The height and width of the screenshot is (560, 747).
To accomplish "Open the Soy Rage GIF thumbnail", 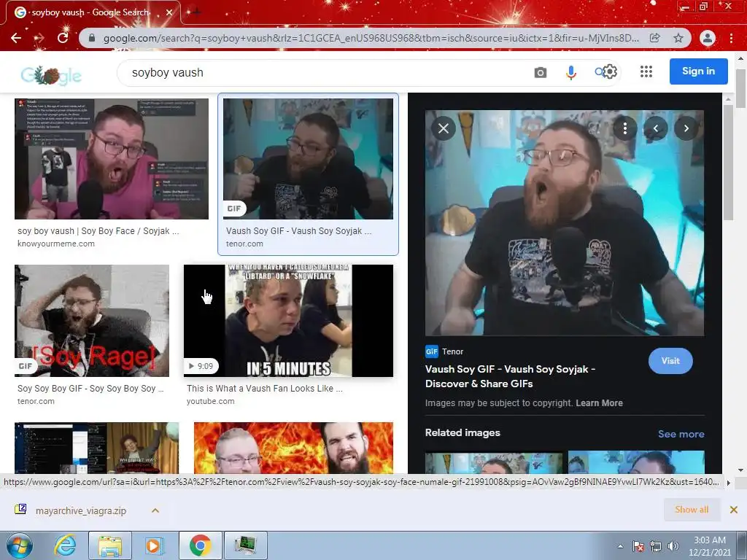I will 92,321.
